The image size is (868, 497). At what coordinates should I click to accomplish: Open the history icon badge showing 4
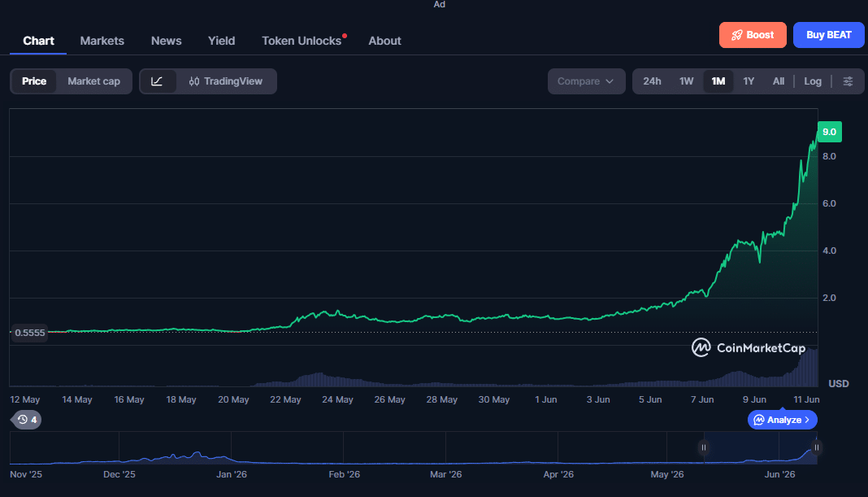coord(27,420)
